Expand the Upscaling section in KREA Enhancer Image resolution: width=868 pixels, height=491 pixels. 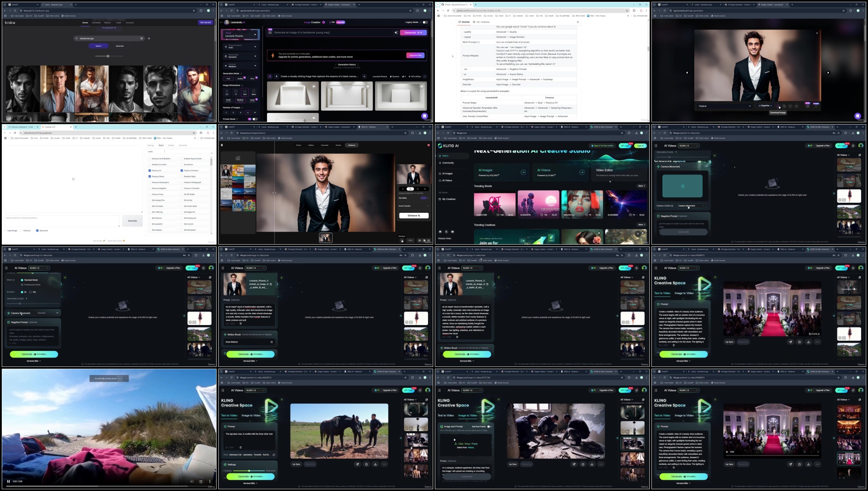(x=414, y=198)
